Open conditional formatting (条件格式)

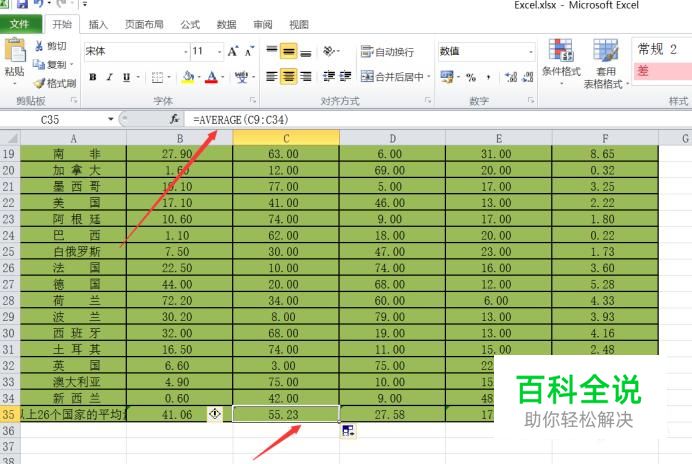(561, 62)
